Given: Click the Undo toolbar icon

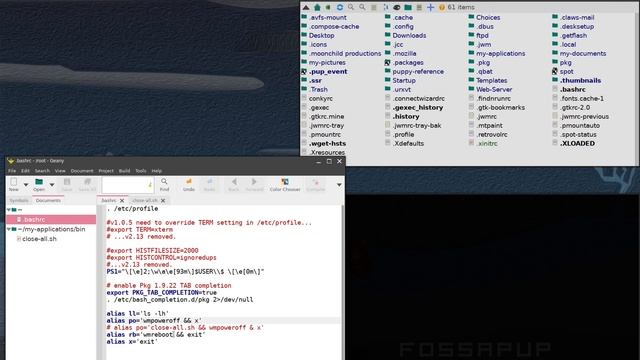Looking at the screenshot, I should click(189, 184).
